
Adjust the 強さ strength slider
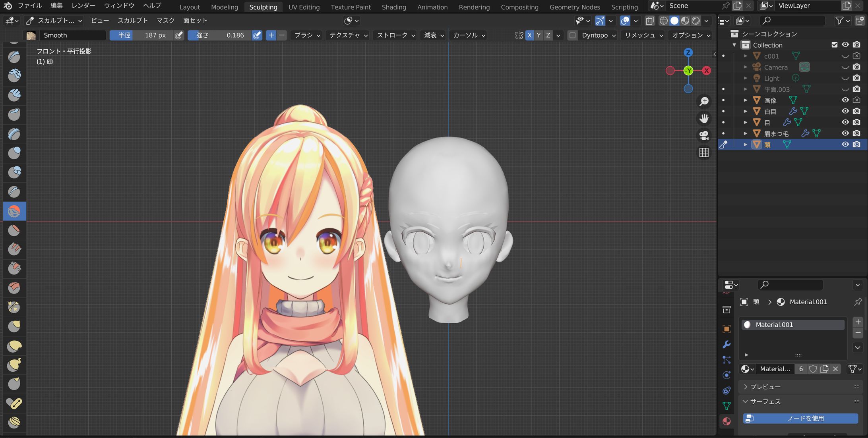click(220, 35)
